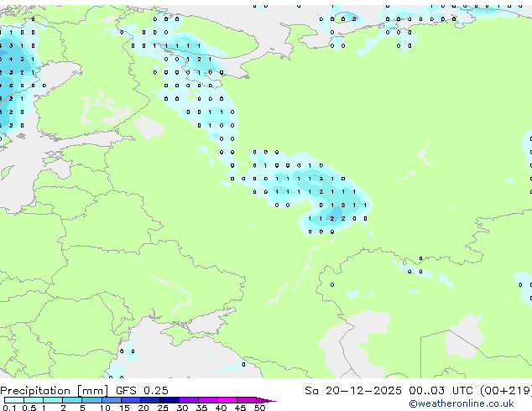Pick the 10–15 mm blue legend swatch

tap(111, 400)
